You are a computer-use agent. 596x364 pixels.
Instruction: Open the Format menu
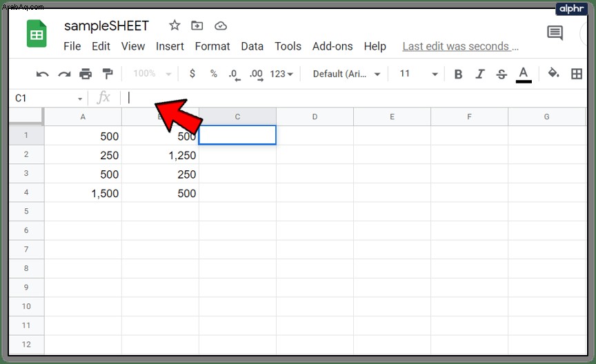pyautogui.click(x=212, y=46)
